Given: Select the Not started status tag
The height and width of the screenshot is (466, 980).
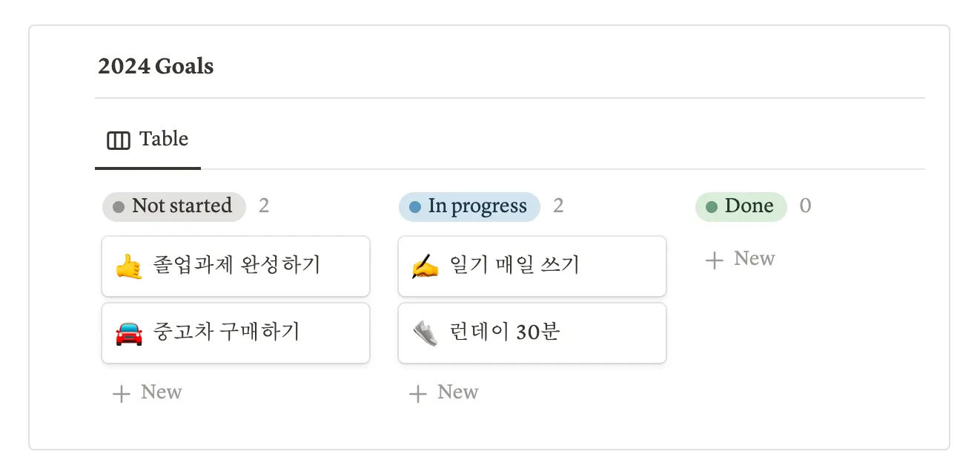Looking at the screenshot, I should tap(174, 206).
